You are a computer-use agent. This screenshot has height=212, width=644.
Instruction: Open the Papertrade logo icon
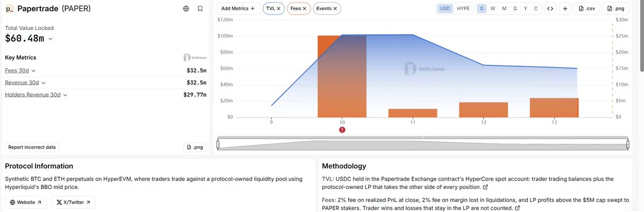(10, 9)
